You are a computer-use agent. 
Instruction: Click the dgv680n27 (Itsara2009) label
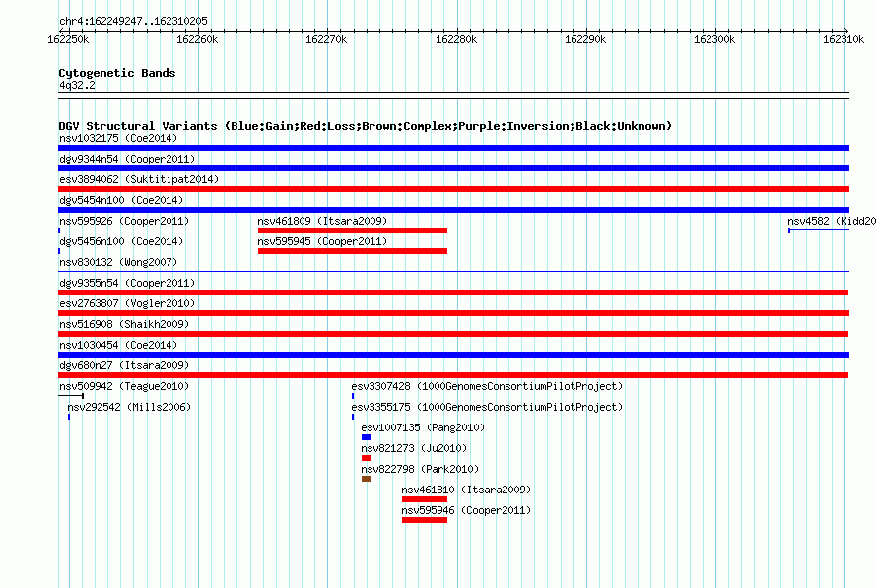point(124,365)
